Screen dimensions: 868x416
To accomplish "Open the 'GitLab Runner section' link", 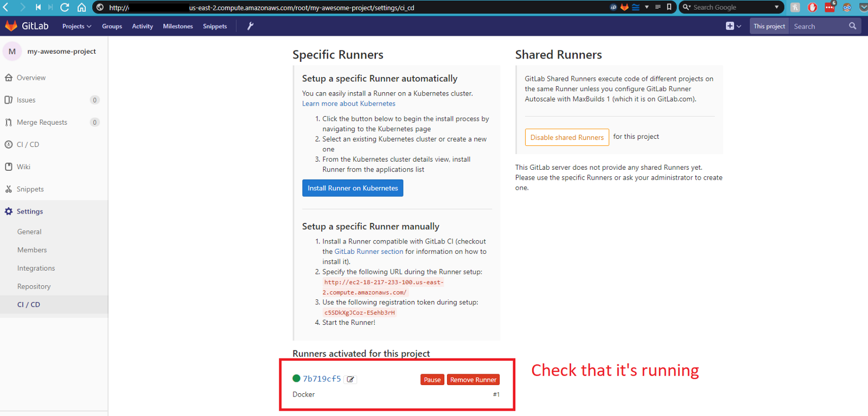I will point(369,252).
